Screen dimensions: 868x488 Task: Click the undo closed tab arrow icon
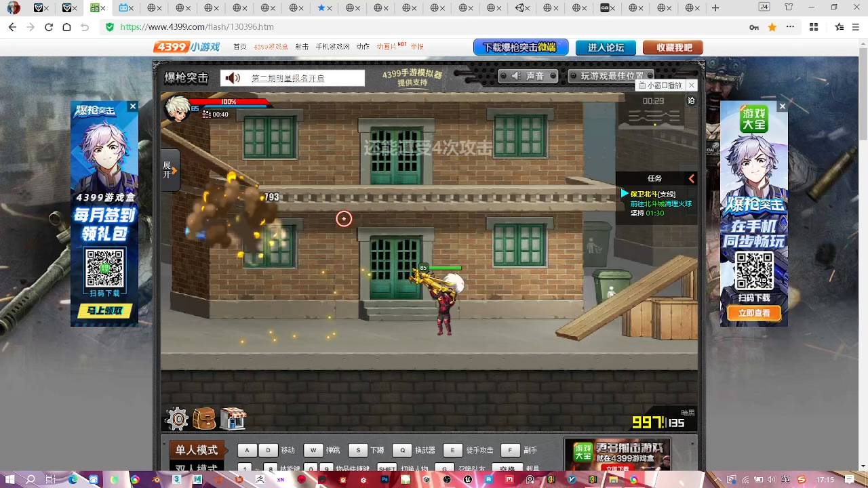[x=85, y=27]
